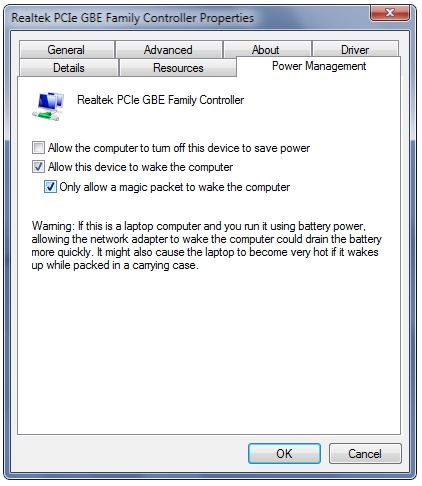This screenshot has height=486, width=422.
Task: View the Resources tab
Action: click(x=178, y=68)
